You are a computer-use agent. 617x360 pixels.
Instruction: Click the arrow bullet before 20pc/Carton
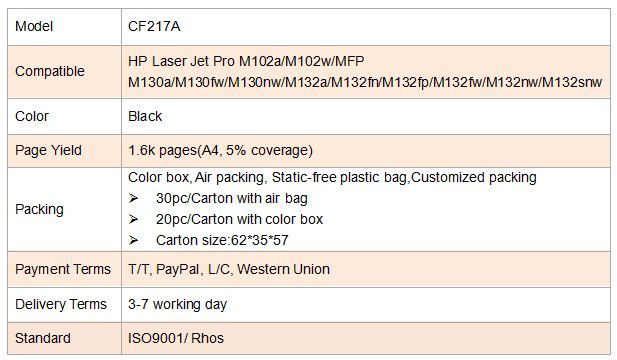tap(133, 219)
